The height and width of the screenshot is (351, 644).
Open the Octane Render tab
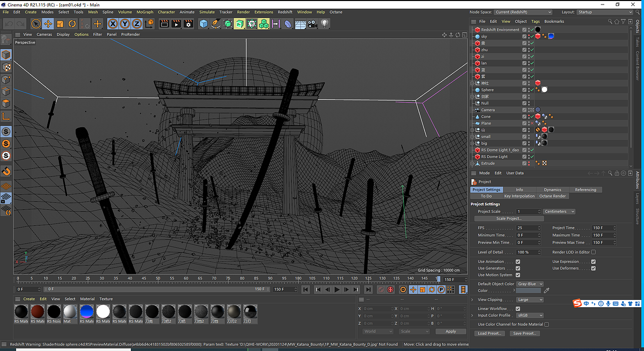[552, 196]
